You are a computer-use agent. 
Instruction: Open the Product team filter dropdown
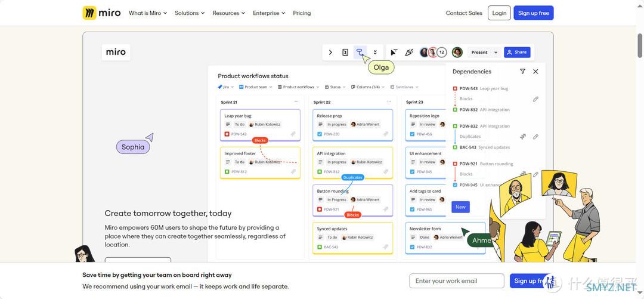click(255, 87)
